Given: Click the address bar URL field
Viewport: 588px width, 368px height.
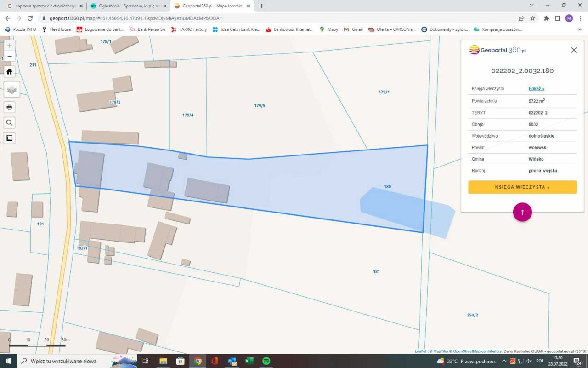Looking at the screenshot, I should pos(276,18).
